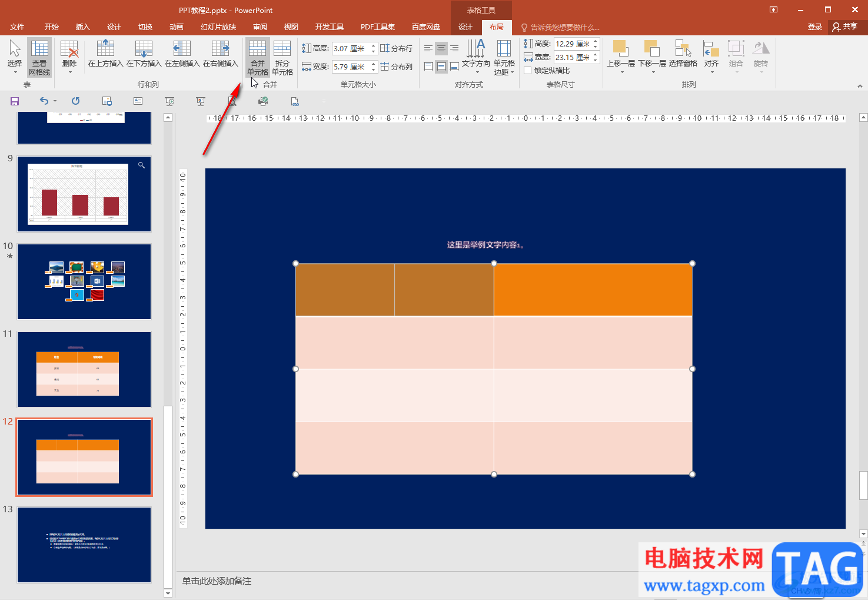
Task: Switch to the 动画 tab
Action: (177, 27)
